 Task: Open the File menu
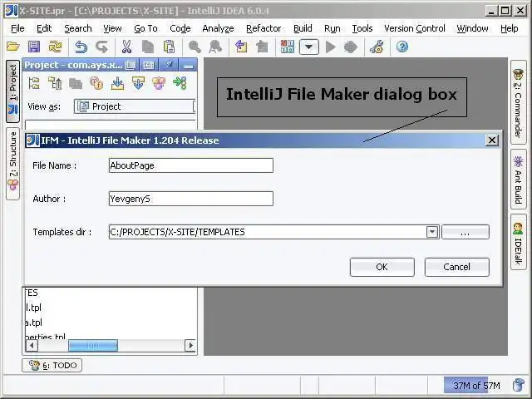pyautogui.click(x=17, y=28)
